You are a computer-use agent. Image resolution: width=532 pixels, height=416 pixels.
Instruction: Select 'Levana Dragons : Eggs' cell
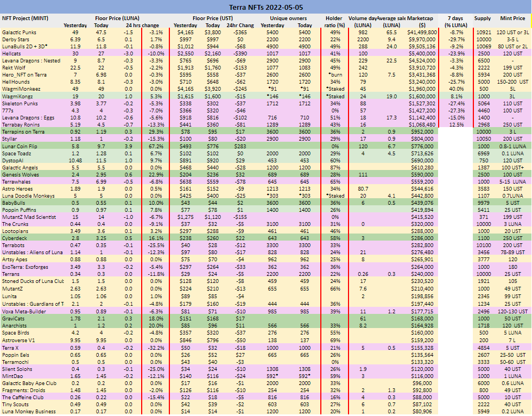pyautogui.click(x=28, y=118)
